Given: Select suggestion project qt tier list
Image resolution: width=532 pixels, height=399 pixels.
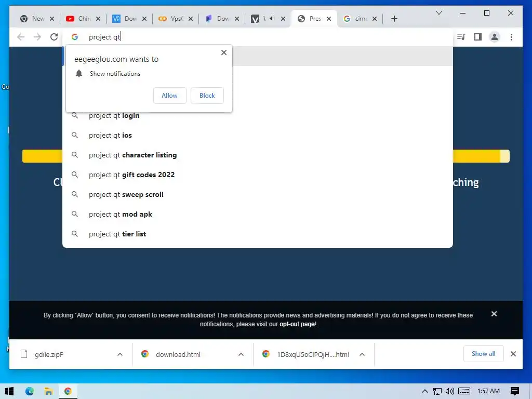Looking at the screenshot, I should coord(258,234).
